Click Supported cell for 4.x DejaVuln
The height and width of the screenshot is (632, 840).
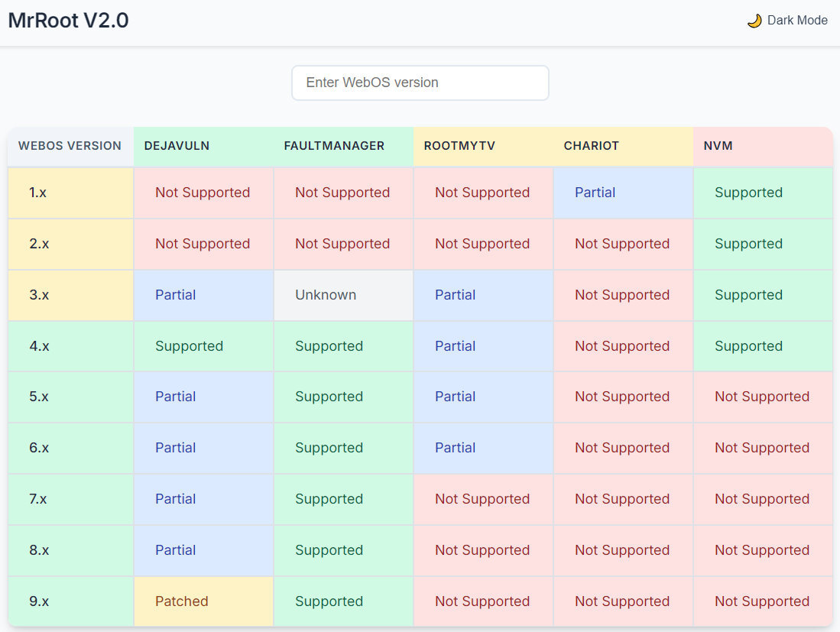tap(189, 346)
